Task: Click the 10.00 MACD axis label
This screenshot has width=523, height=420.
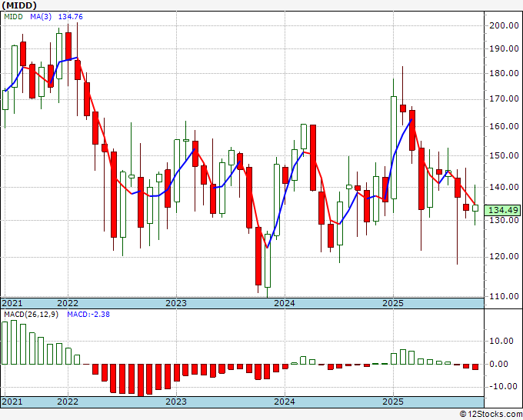Action: [501, 341]
